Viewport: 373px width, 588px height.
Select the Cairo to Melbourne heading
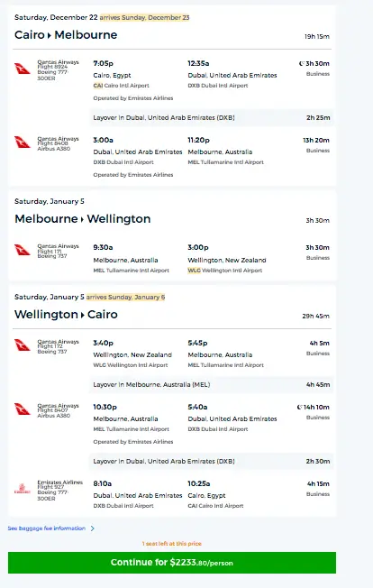(x=66, y=35)
